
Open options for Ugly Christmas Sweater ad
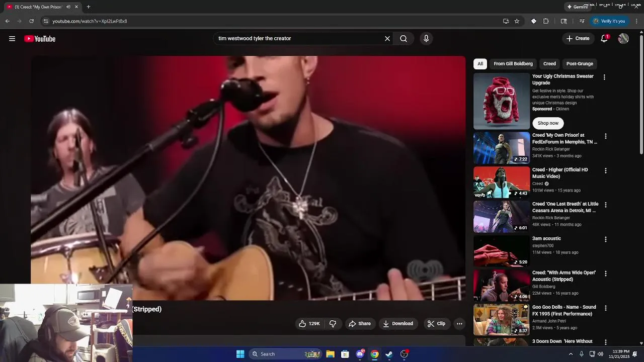[604, 77]
